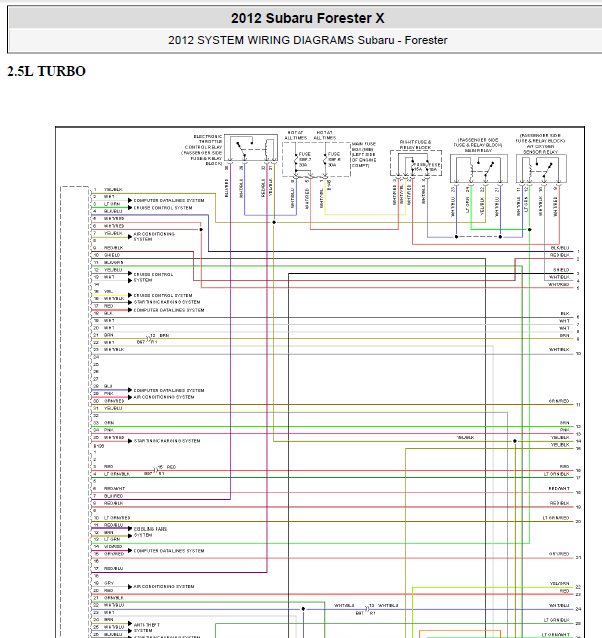Viewport: 602px width, 638px height.
Task: Select the "2012 Subaru Forester X" title
Action: 308,18
